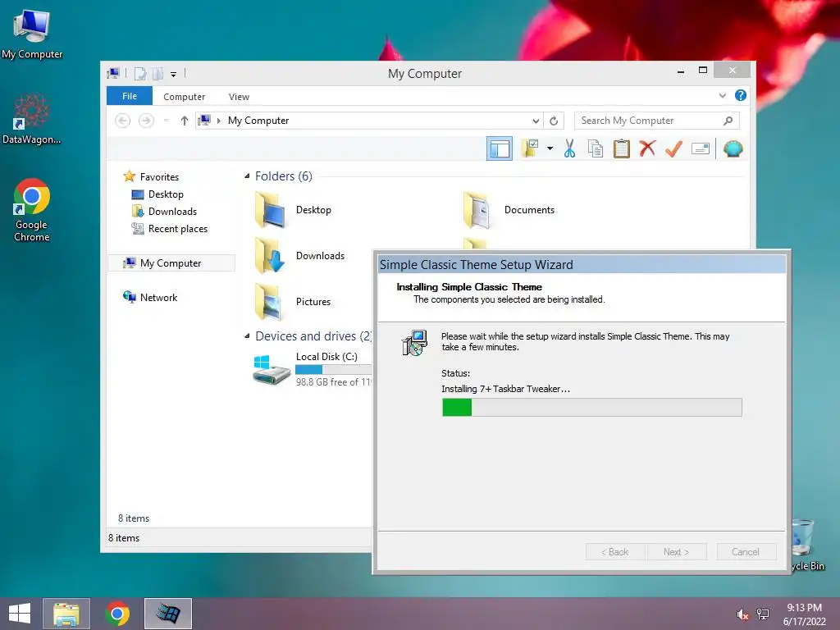Select My Computer in navigation pane
This screenshot has height=630, width=840.
171,263
